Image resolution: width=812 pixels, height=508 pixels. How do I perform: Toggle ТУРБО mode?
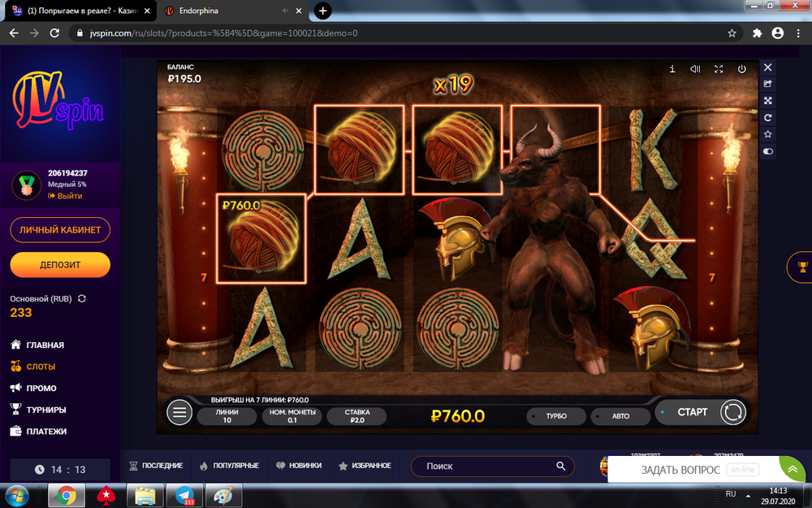556,416
